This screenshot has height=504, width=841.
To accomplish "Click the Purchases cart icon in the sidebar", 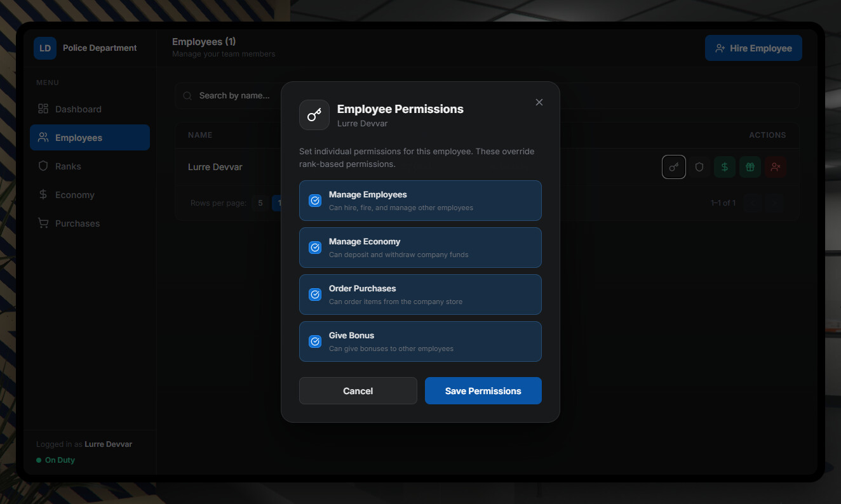I will pyautogui.click(x=43, y=223).
